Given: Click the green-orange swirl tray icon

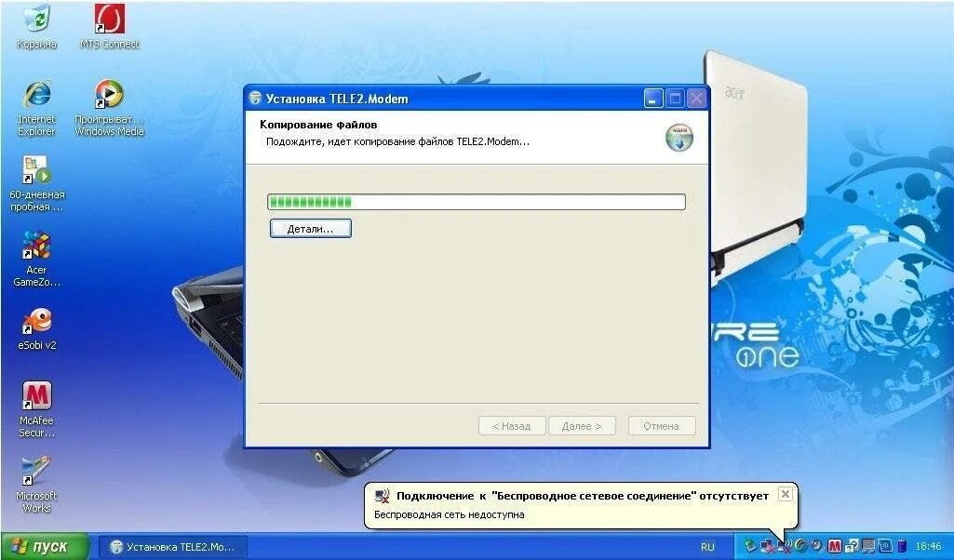Looking at the screenshot, I should (x=800, y=546).
